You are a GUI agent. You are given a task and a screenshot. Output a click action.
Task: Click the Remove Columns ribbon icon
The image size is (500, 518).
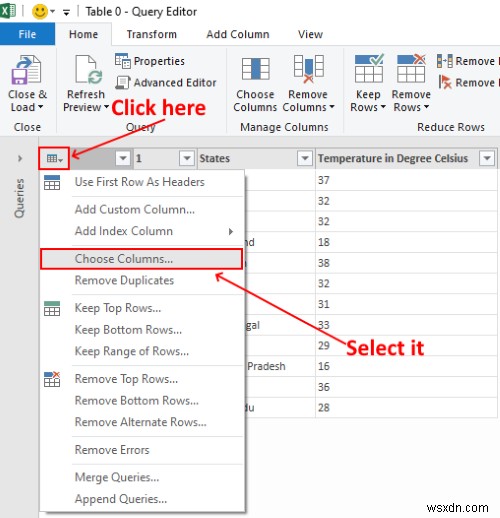(308, 69)
